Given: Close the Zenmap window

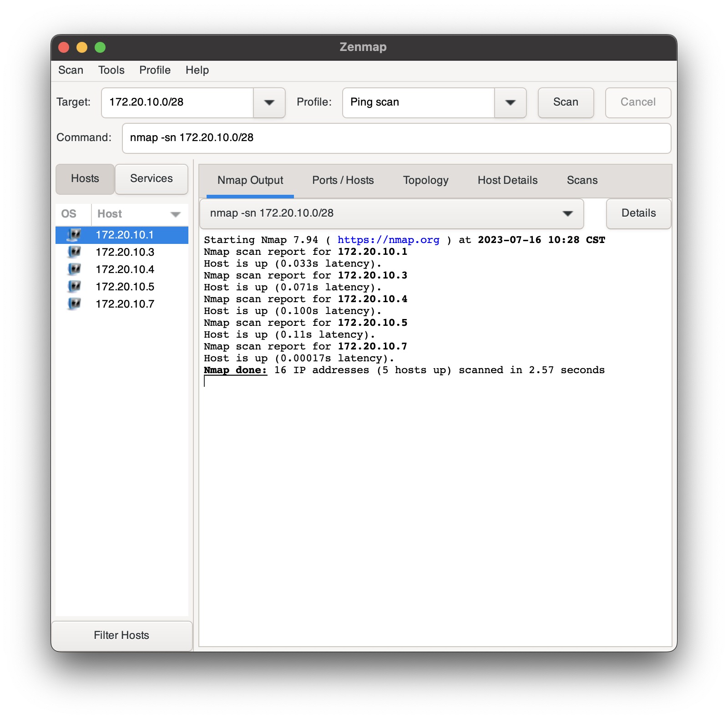Looking at the screenshot, I should pyautogui.click(x=64, y=47).
